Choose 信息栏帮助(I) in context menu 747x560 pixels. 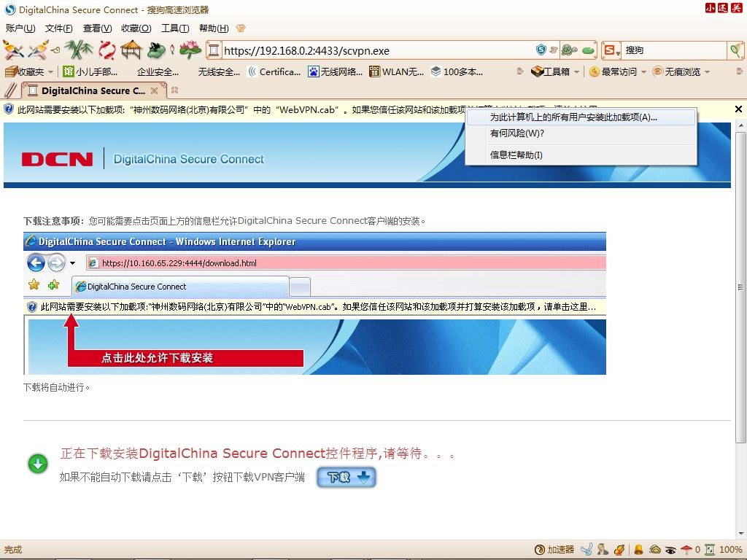[x=581, y=155]
